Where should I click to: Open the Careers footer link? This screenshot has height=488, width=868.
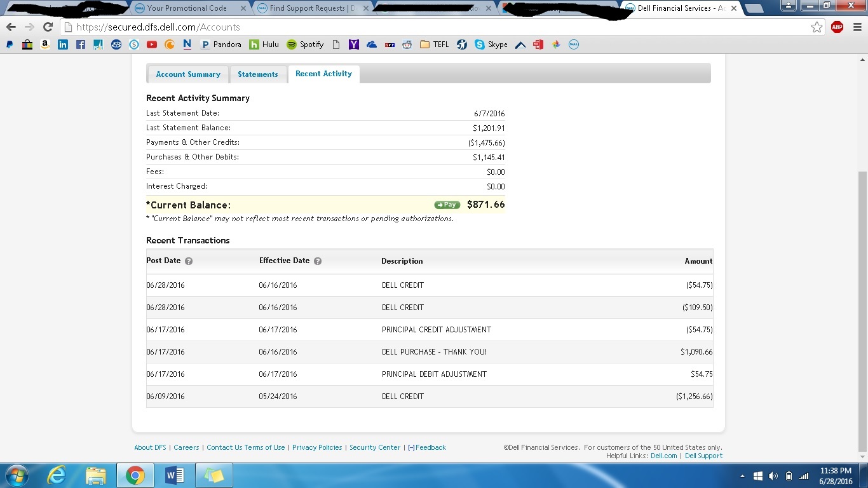[186, 447]
